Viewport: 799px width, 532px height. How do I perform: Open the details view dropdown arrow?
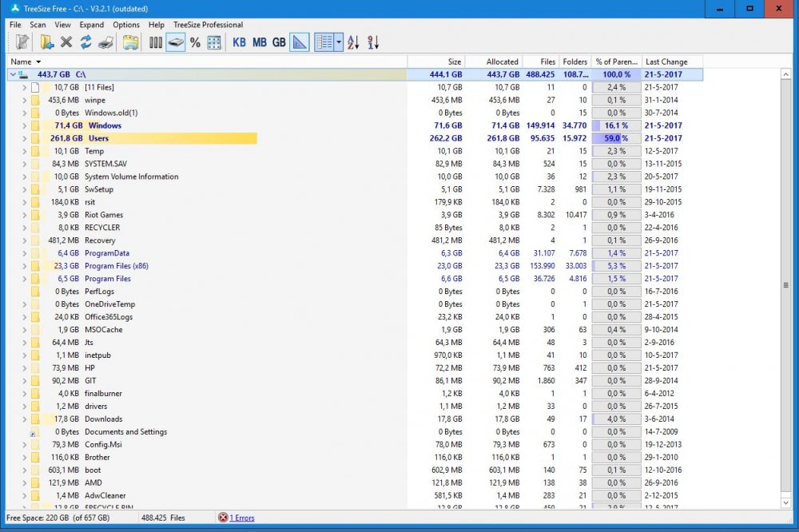tap(339, 42)
